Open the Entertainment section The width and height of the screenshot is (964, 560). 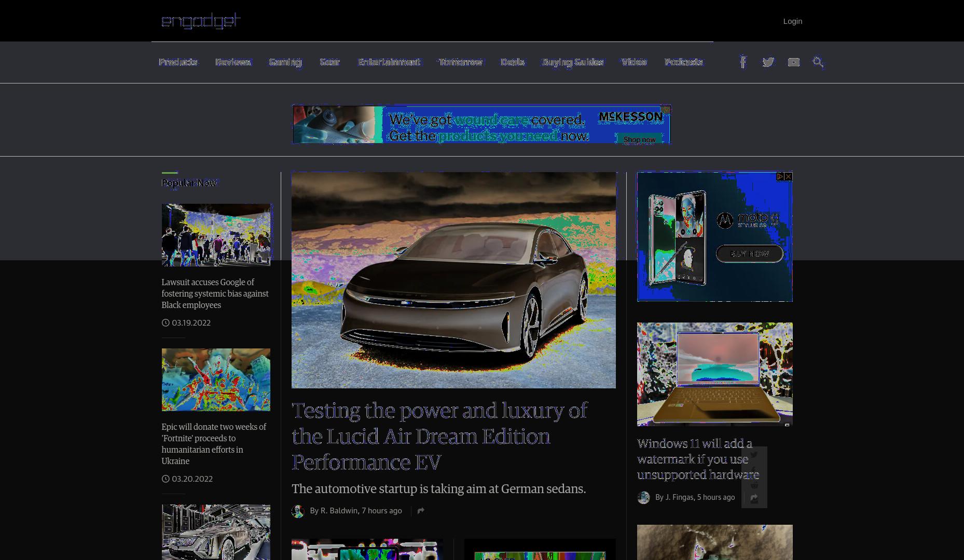coord(389,62)
